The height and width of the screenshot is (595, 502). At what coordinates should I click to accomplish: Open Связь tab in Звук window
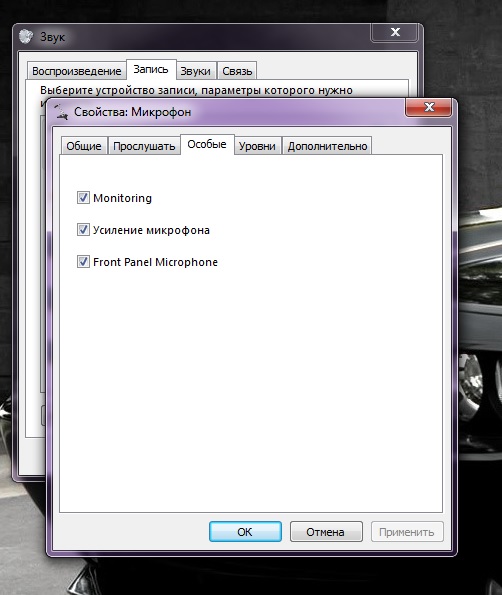click(x=237, y=71)
